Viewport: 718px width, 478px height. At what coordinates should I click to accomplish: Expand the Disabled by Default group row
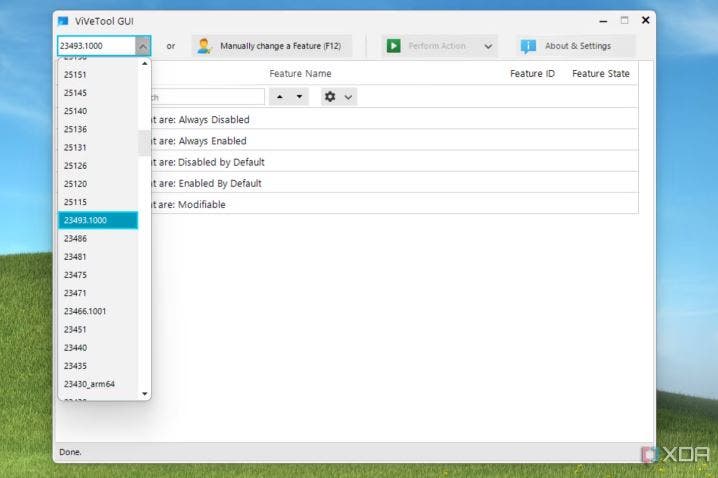(x=394, y=162)
